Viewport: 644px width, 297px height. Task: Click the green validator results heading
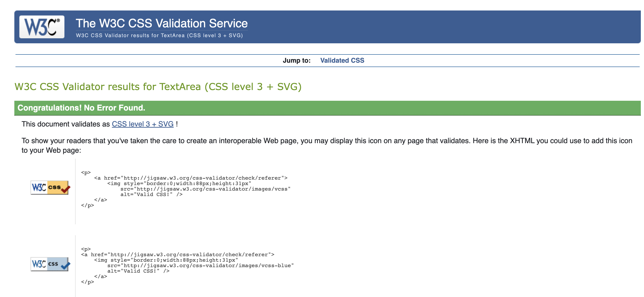pos(158,87)
